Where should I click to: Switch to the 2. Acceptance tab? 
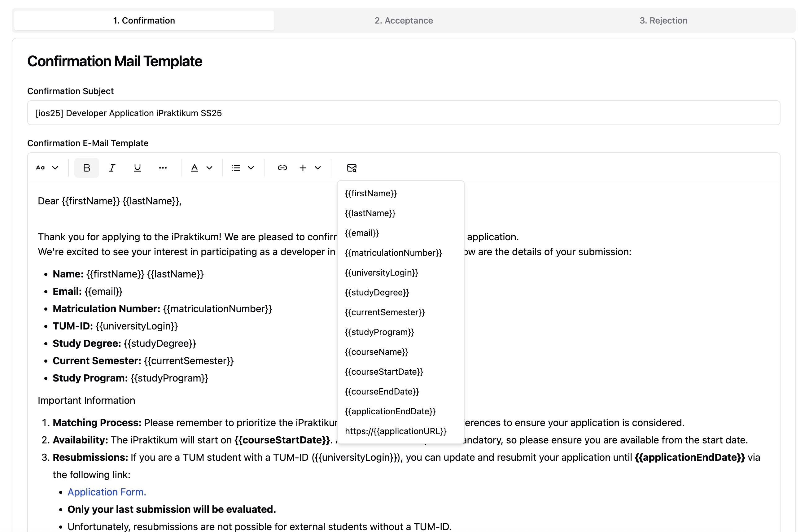pyautogui.click(x=404, y=20)
